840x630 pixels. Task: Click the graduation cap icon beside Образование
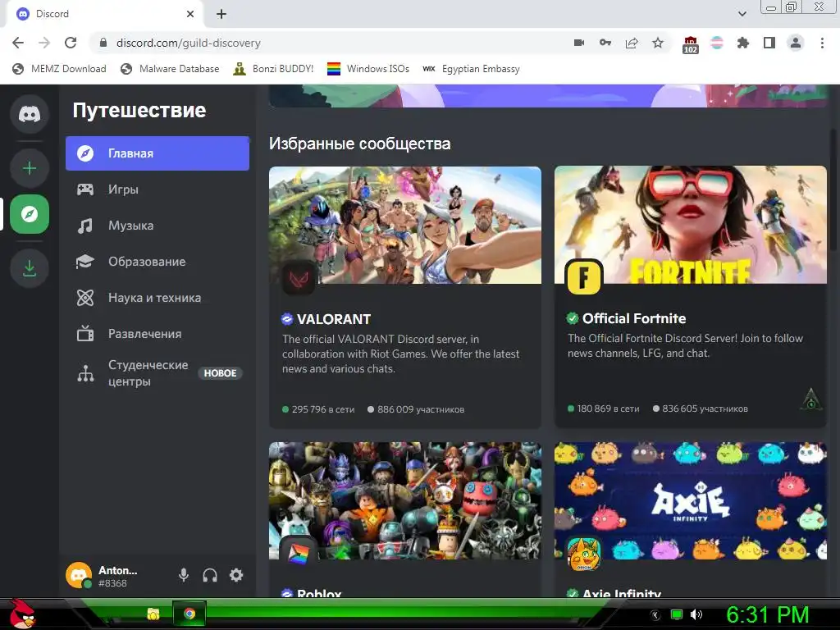pos(85,262)
